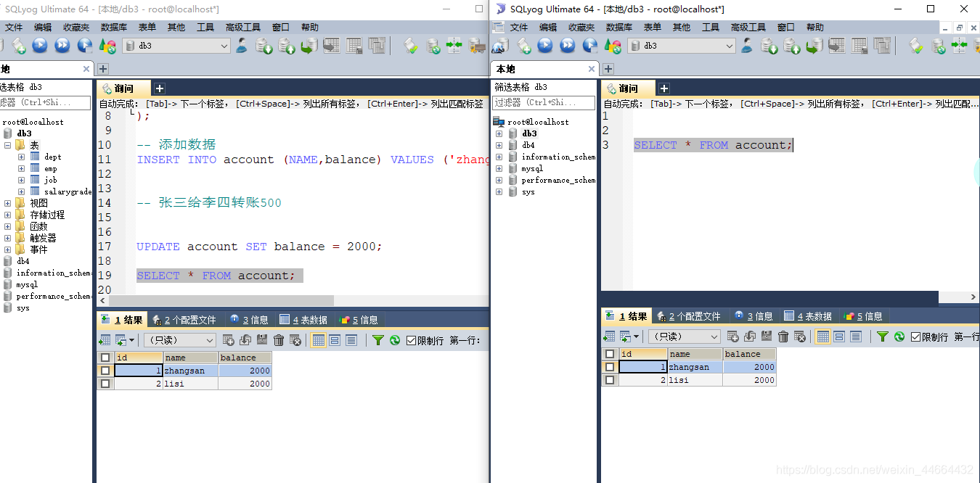Select information_schema database in right tree

coord(558,157)
